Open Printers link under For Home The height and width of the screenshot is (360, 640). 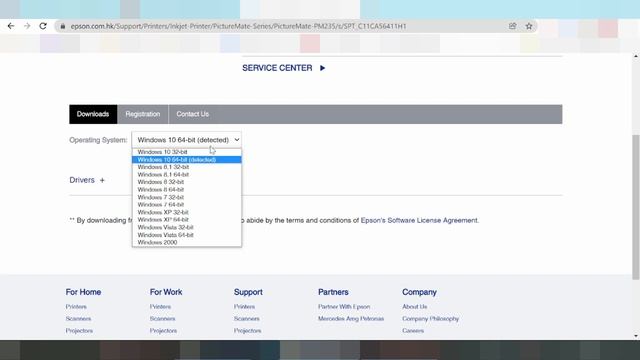point(76,307)
